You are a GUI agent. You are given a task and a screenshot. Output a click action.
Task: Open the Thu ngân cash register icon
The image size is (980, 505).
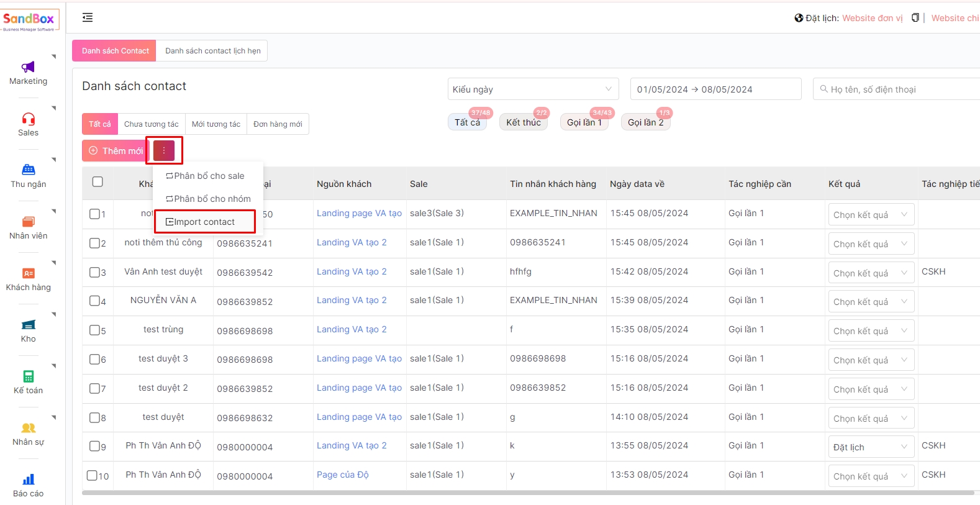(x=28, y=170)
